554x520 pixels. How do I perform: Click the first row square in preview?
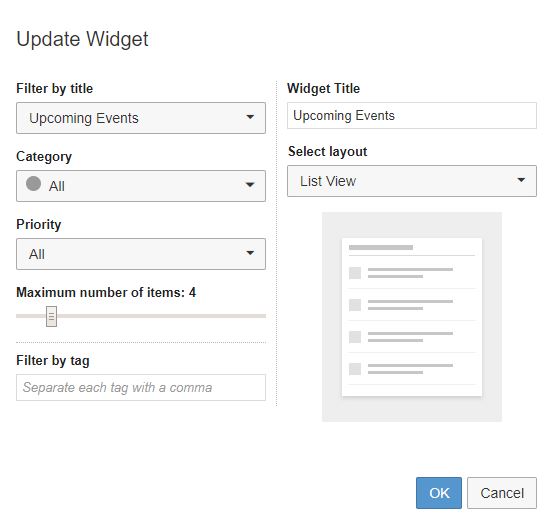pyautogui.click(x=355, y=273)
